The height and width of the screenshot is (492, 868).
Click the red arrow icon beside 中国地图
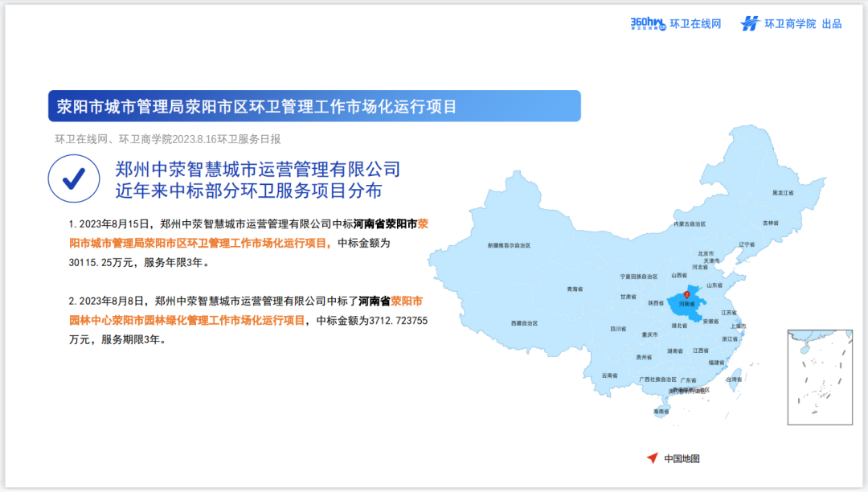(x=653, y=457)
